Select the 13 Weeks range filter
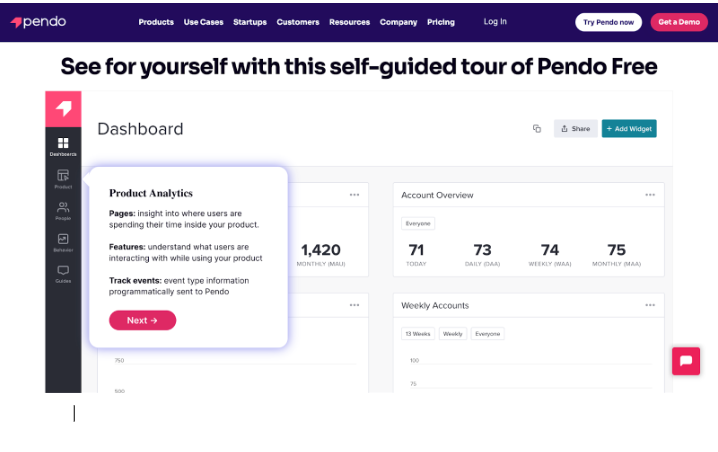The height and width of the screenshot is (452, 718). 416,334
